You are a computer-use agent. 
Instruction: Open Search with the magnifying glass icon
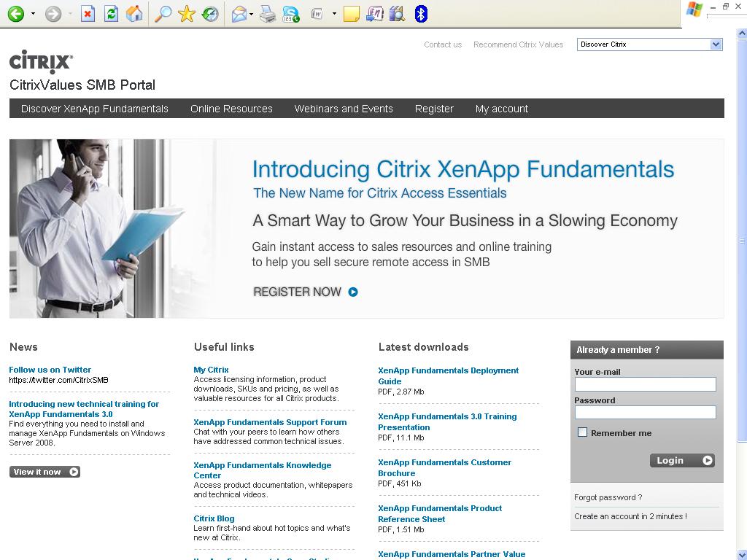pyautogui.click(x=163, y=14)
